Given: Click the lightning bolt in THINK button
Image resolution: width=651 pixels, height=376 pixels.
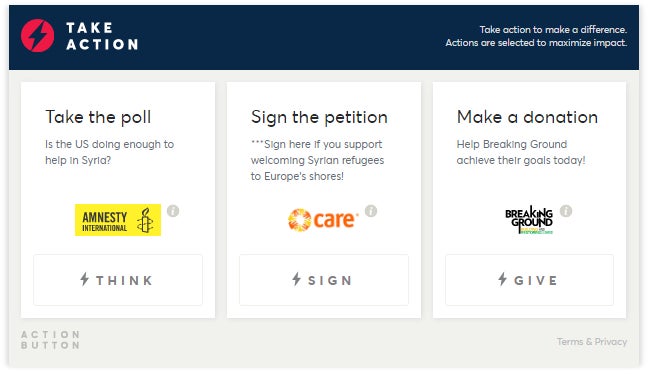Looking at the screenshot, I should (x=85, y=279).
